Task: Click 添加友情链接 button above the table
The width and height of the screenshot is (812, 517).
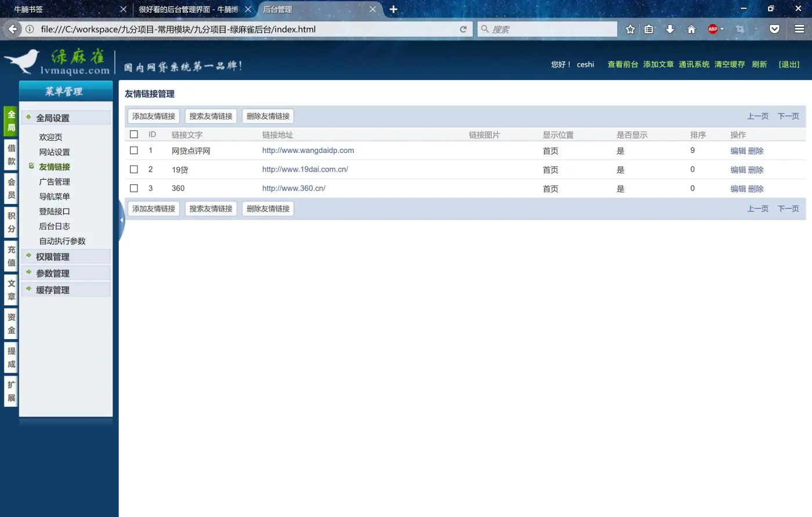Action: (x=154, y=116)
